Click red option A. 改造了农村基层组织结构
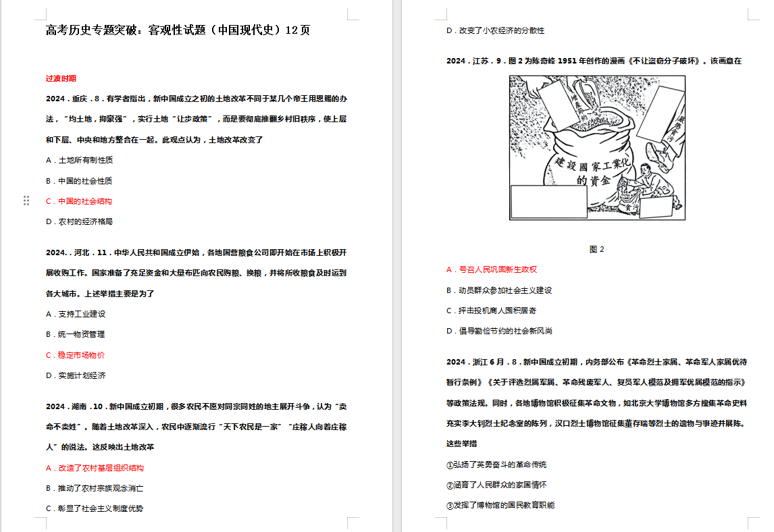Image resolution: width=774 pixels, height=532 pixels. point(95,468)
